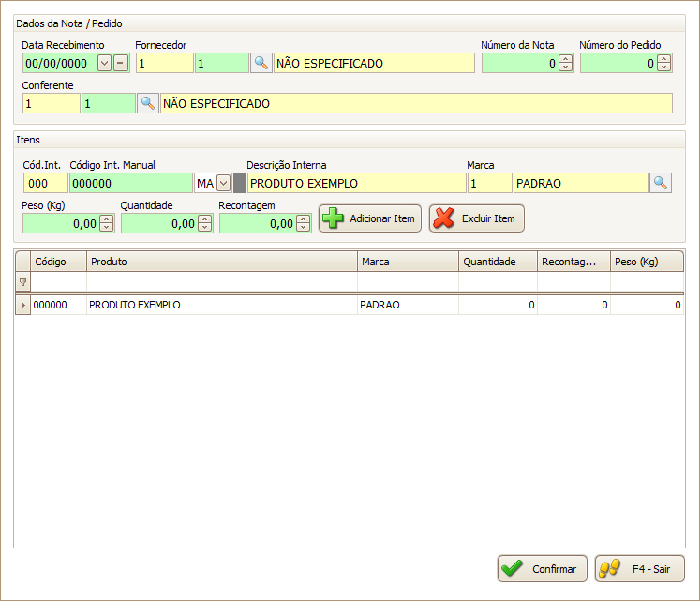Increase the Recontagem spinner value

(x=303, y=219)
